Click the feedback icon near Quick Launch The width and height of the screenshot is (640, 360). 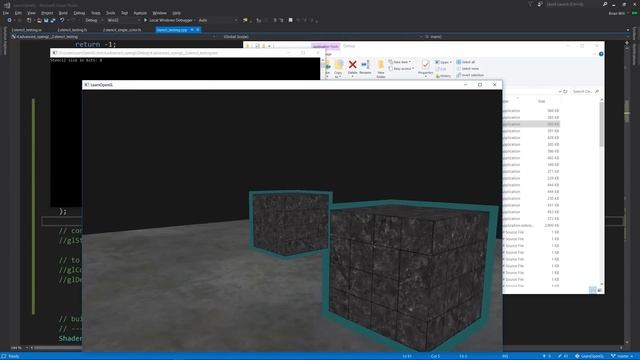click(x=540, y=4)
